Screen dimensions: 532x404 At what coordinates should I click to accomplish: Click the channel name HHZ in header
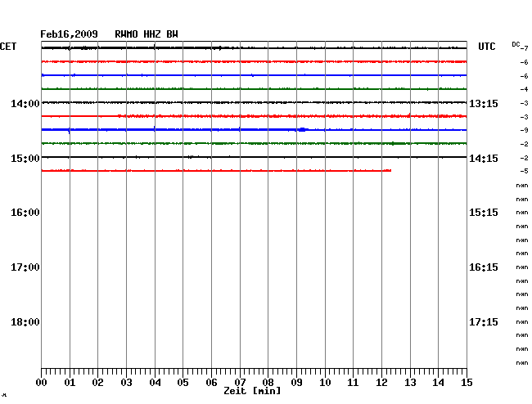[152, 34]
